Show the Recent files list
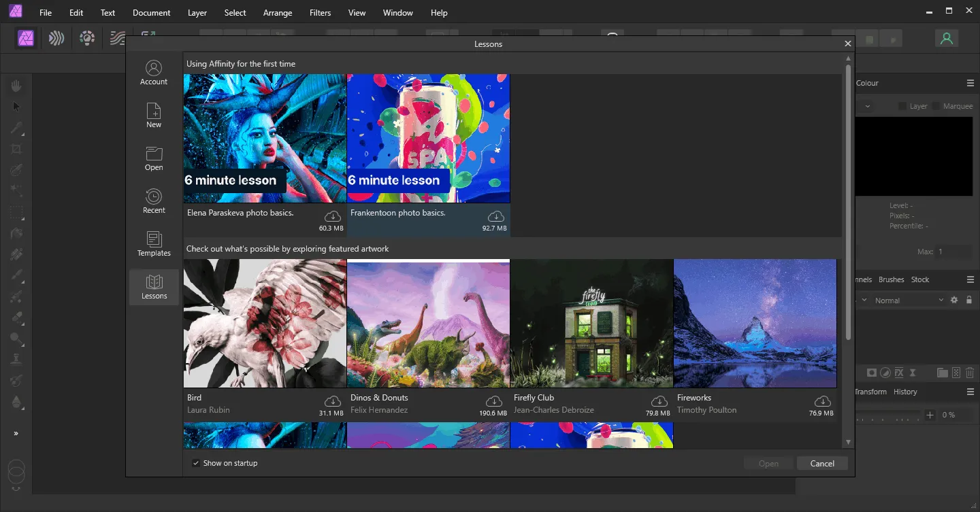The width and height of the screenshot is (980, 512). [x=154, y=201]
